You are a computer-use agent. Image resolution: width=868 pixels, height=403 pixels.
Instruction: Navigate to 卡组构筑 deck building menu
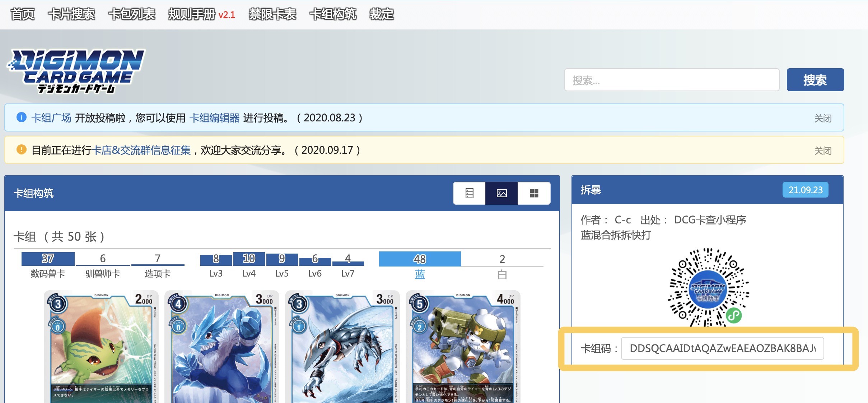tap(333, 14)
